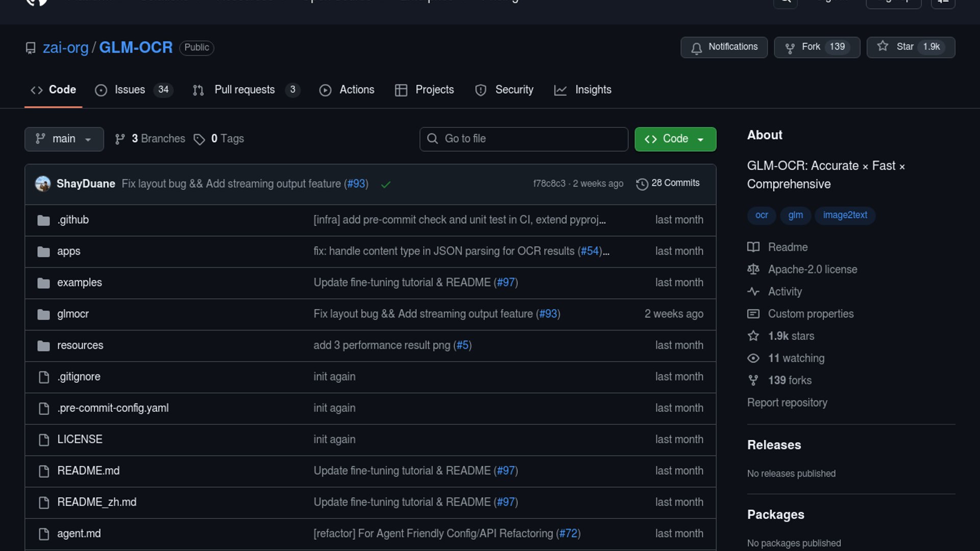Viewport: 980px width, 551px height.
Task: Open ShayDuane's avatar profile picture
Action: pyautogui.click(x=43, y=184)
